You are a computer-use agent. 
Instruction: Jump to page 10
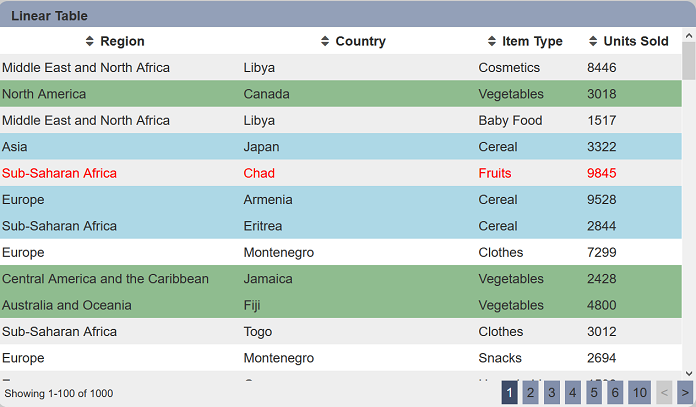[x=640, y=392]
